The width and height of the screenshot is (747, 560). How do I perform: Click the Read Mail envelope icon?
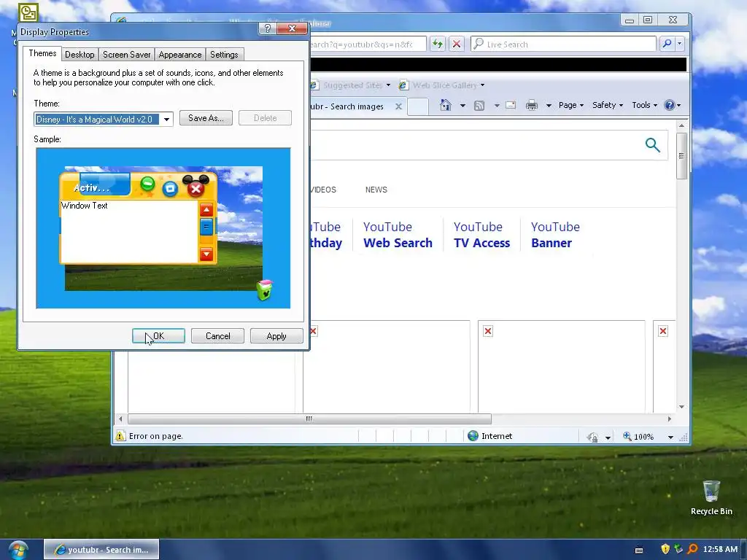511,105
